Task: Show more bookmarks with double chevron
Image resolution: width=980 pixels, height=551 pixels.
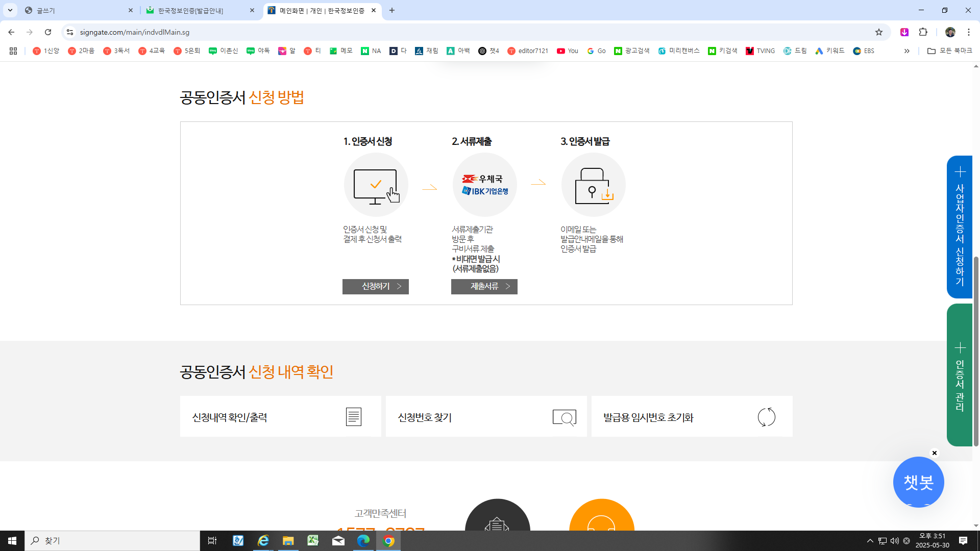Action: pyautogui.click(x=906, y=51)
